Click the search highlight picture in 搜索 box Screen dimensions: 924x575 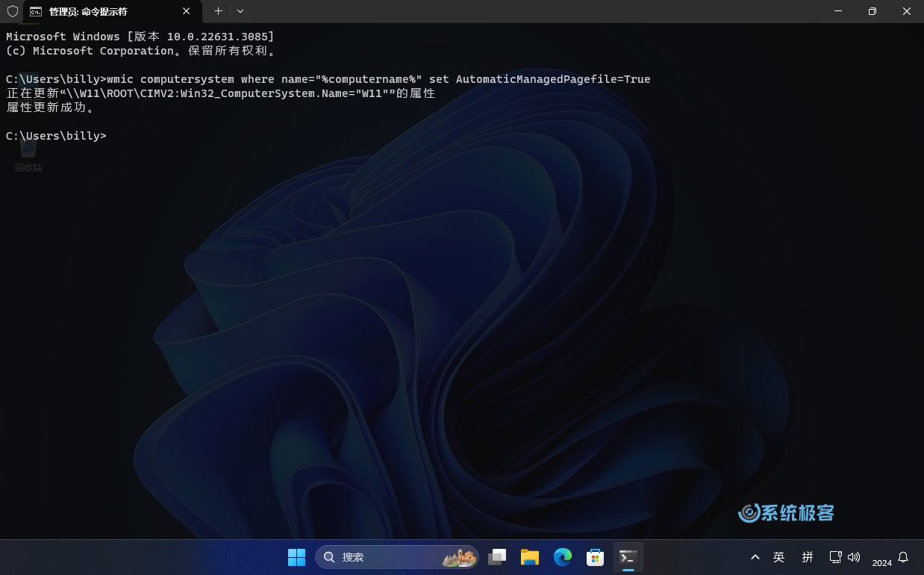[460, 558]
